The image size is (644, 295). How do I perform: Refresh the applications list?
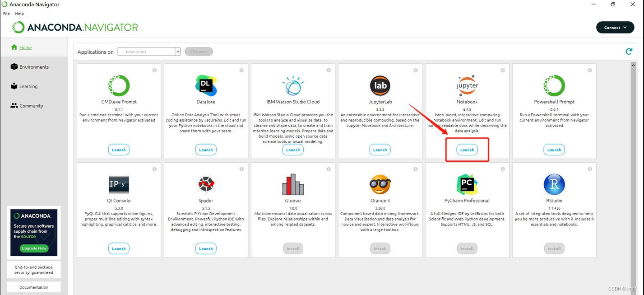tap(629, 52)
